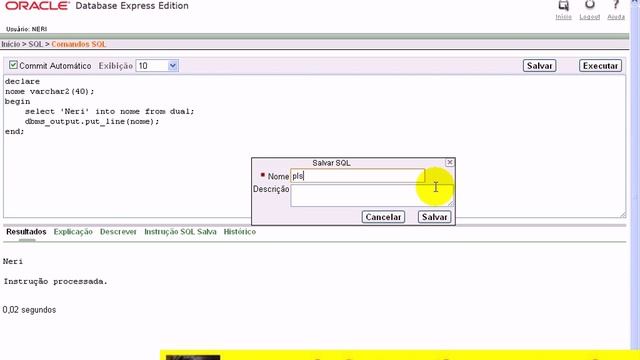The image size is (640, 360).
Task: Click the result text 'Neri'
Action: [13, 262]
